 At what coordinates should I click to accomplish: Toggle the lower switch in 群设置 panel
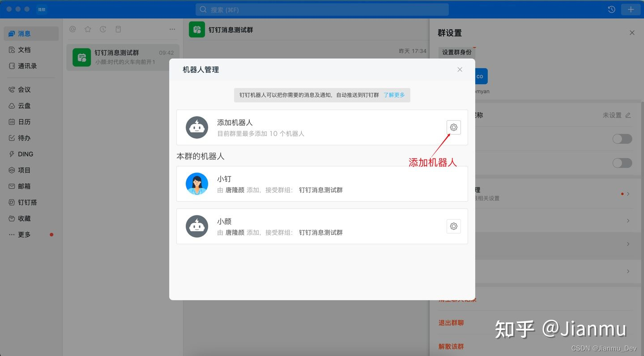point(622,163)
